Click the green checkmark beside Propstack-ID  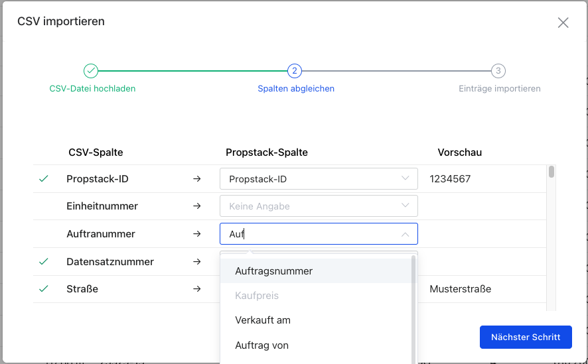click(44, 179)
